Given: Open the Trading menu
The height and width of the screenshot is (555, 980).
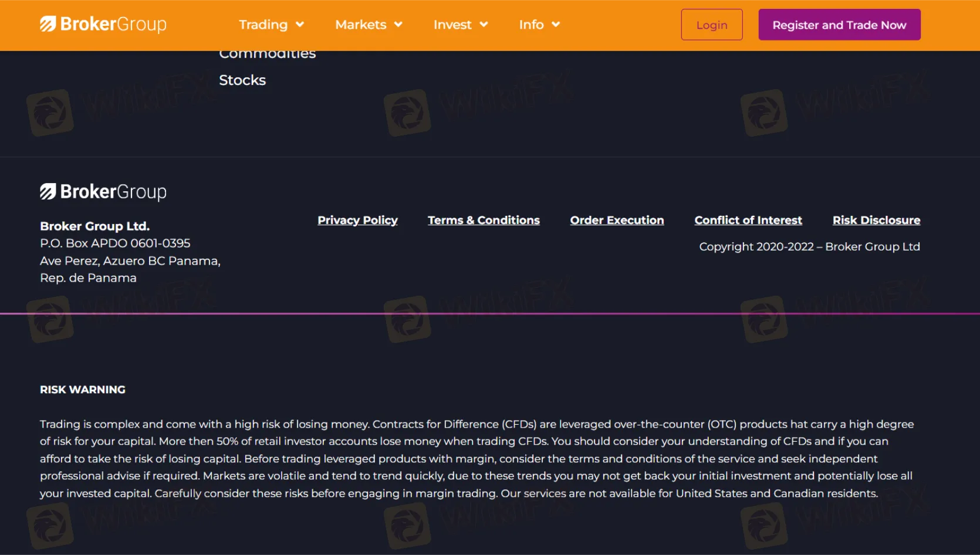Looking at the screenshot, I should [263, 25].
